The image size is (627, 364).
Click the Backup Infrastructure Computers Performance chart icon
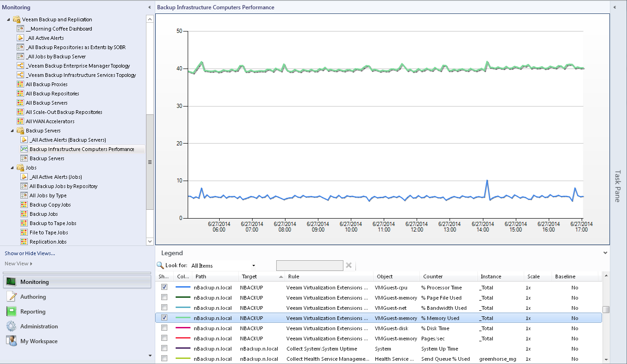point(24,149)
